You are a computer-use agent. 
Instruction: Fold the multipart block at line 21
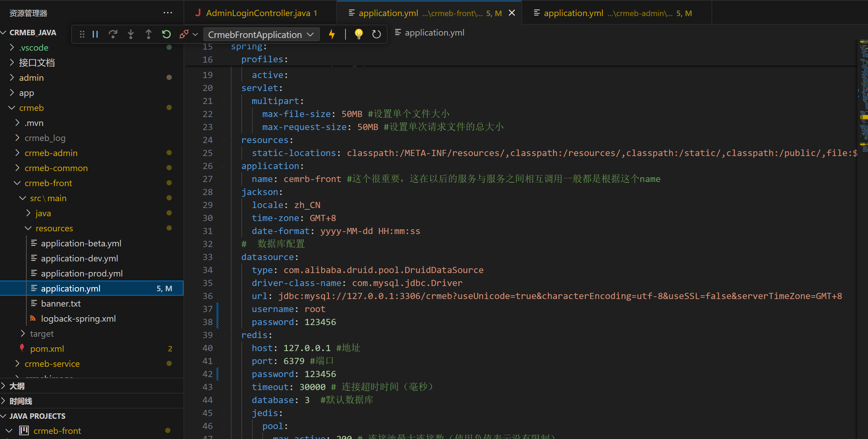click(224, 101)
